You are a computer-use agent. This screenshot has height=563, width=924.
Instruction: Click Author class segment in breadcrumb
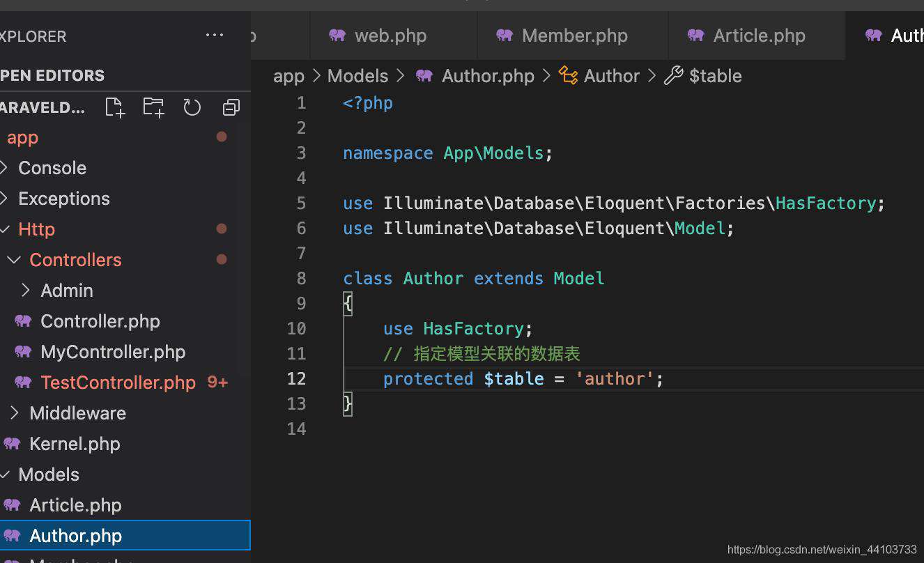click(611, 76)
